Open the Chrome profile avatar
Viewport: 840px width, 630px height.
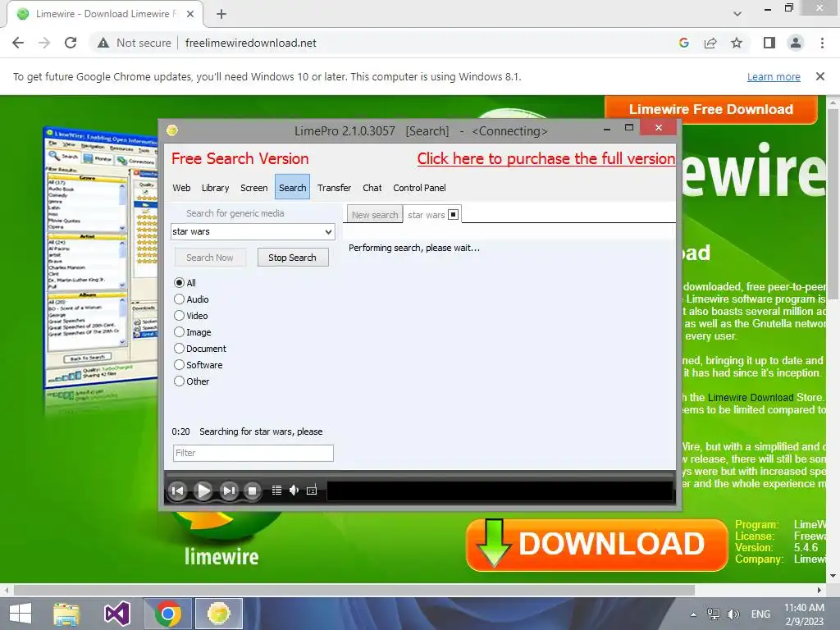(796, 43)
